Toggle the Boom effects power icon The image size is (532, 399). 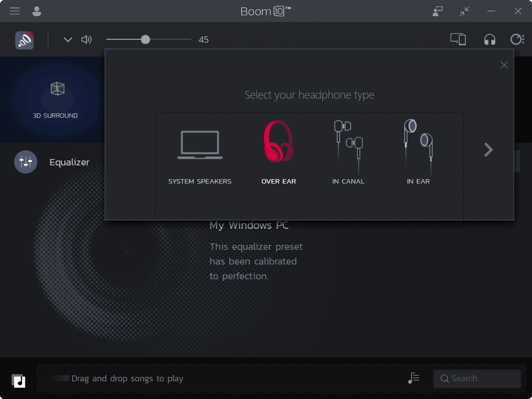point(25,40)
